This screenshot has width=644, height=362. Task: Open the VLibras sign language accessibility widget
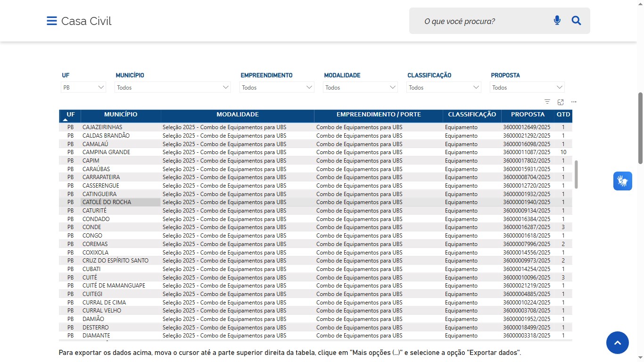click(x=622, y=181)
